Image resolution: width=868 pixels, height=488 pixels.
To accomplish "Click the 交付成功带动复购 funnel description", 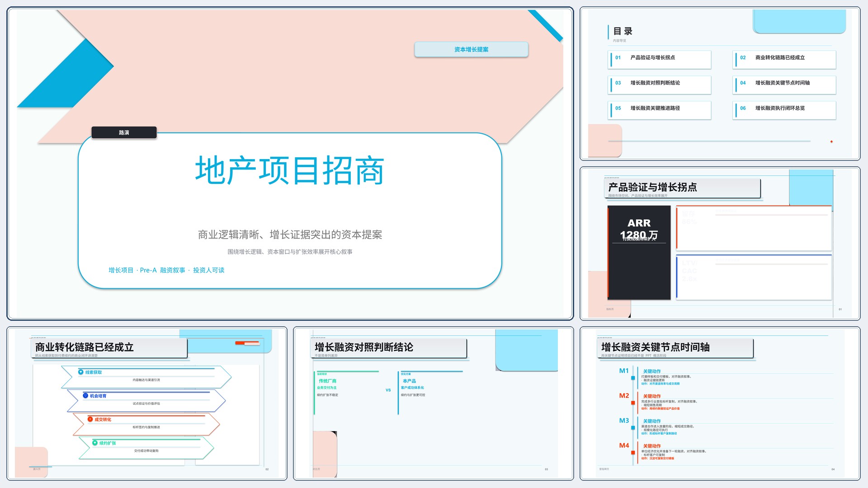I will (x=146, y=450).
